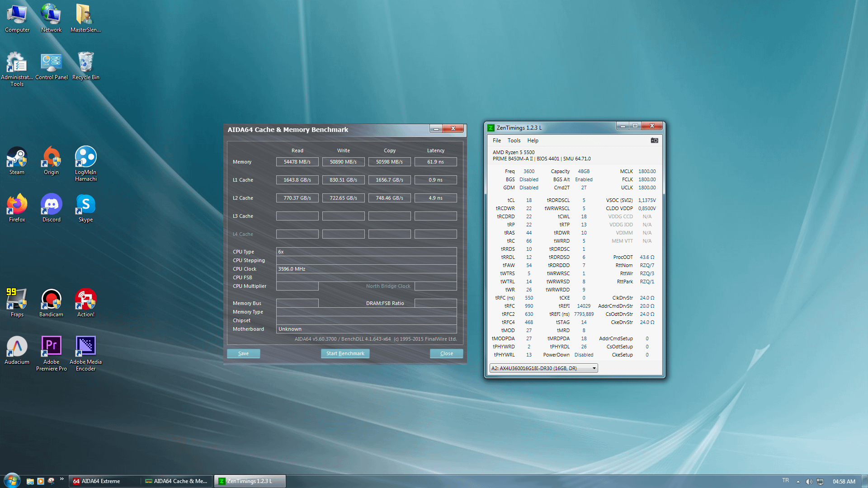Minimize the AIDA64 benchmark window
This screenshot has width=868, height=488.
[436, 129]
